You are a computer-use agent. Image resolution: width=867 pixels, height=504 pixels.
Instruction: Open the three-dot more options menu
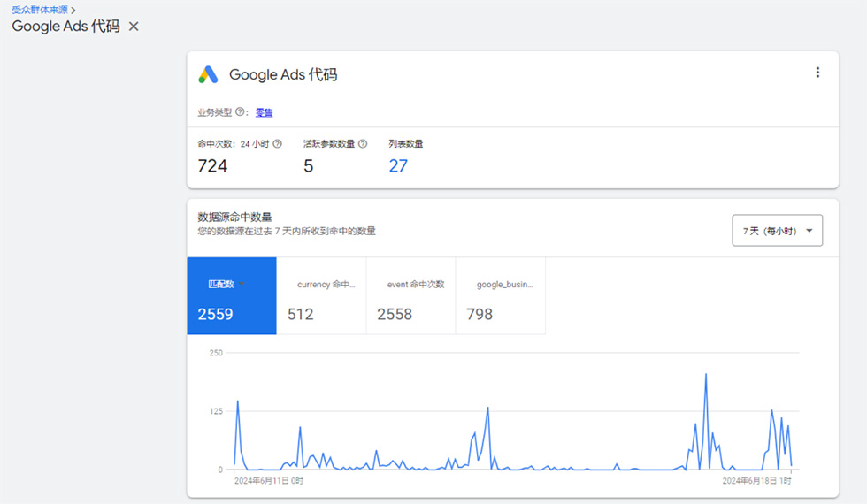coord(817,73)
